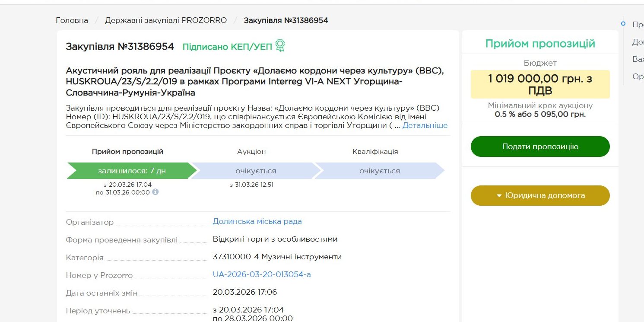Jump to the 'Ва…' section in the side menu

click(638, 59)
